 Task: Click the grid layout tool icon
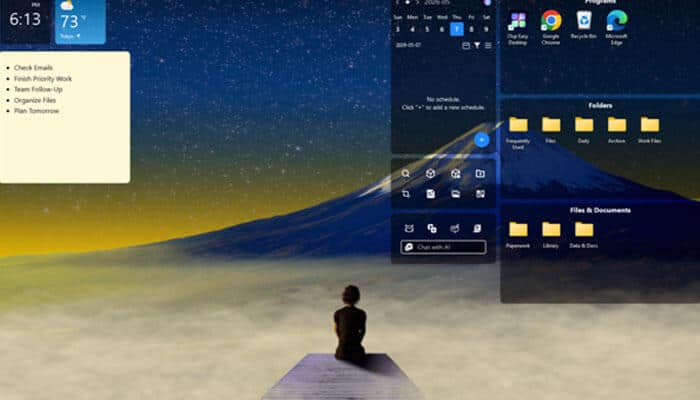pos(480,194)
